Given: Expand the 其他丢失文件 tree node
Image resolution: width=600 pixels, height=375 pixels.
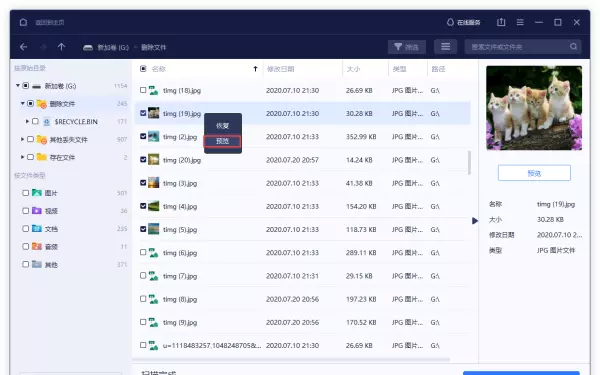Looking at the screenshot, I should click(22, 139).
